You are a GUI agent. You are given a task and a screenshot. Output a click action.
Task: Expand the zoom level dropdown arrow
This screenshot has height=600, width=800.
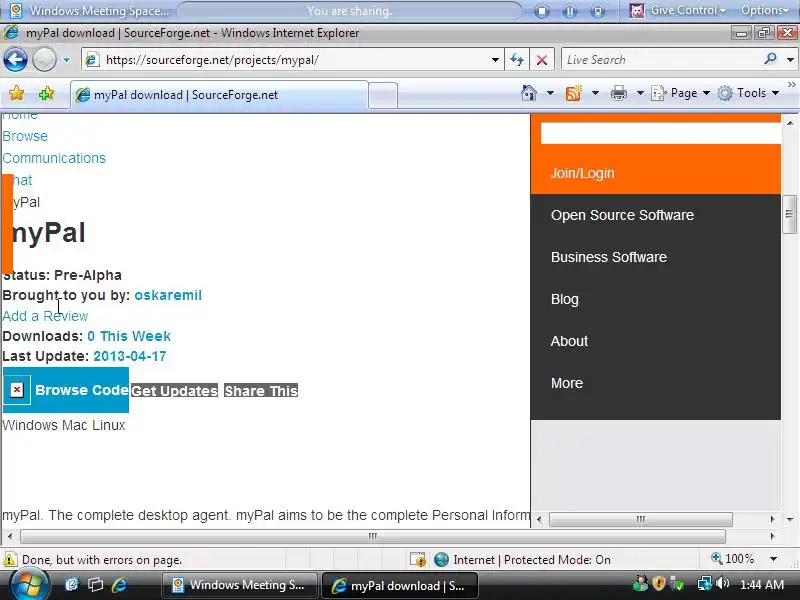(774, 559)
